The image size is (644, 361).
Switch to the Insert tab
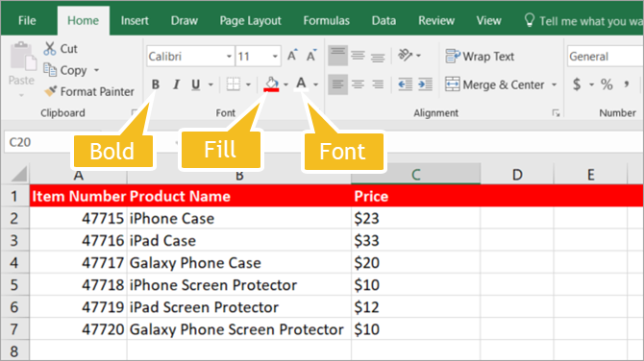[x=135, y=20]
